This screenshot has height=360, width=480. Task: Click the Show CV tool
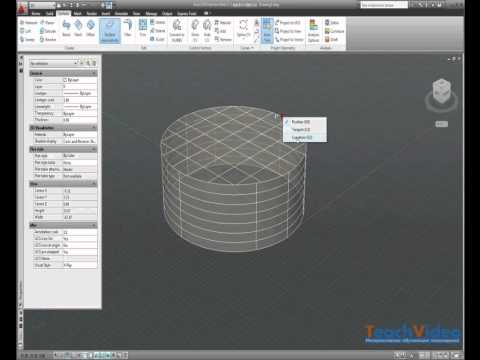click(x=195, y=30)
